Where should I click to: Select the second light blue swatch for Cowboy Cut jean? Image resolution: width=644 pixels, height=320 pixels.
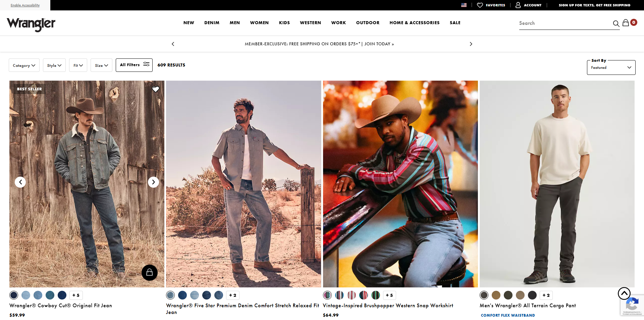click(26, 295)
